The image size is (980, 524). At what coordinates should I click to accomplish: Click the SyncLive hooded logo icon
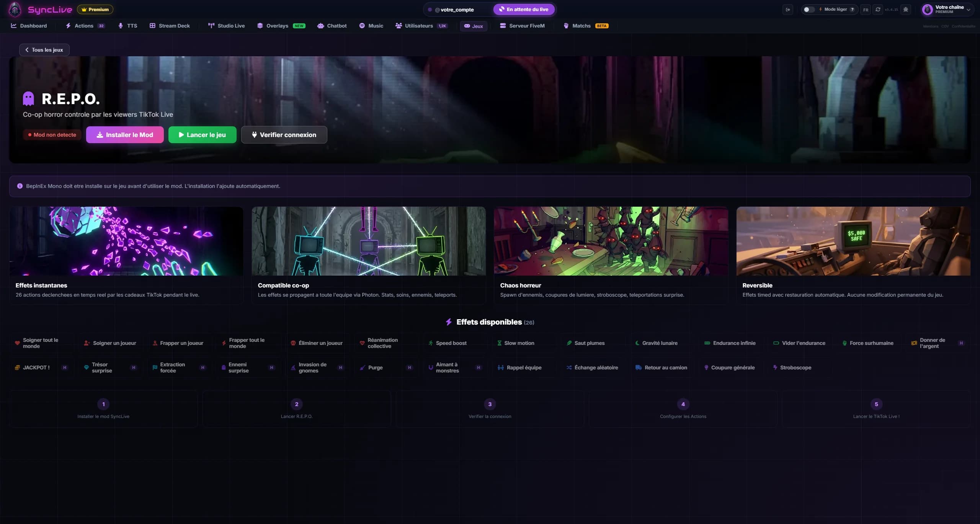point(15,9)
